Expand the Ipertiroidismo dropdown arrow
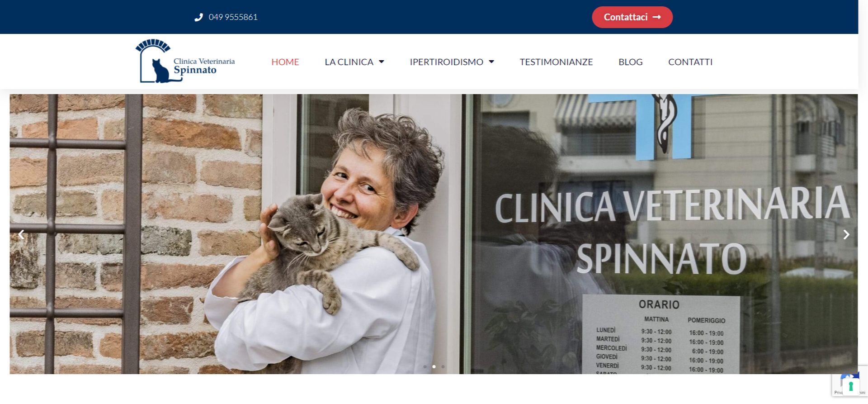 point(491,62)
